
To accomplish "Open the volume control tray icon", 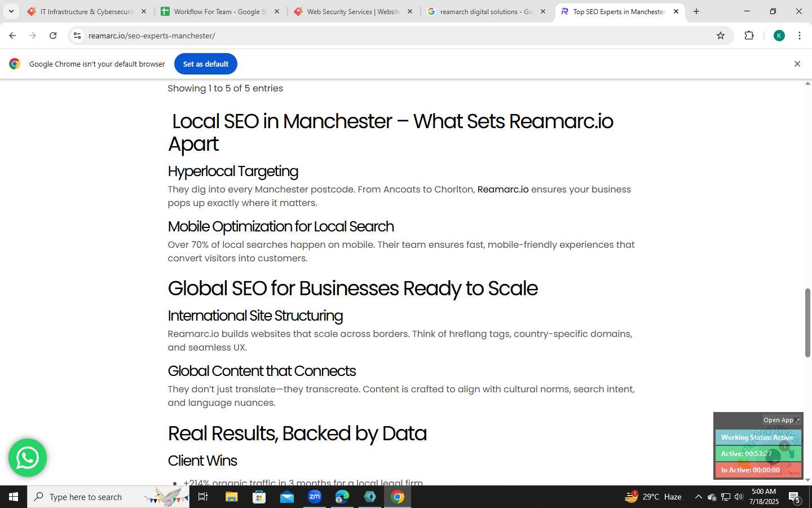I will (739, 497).
